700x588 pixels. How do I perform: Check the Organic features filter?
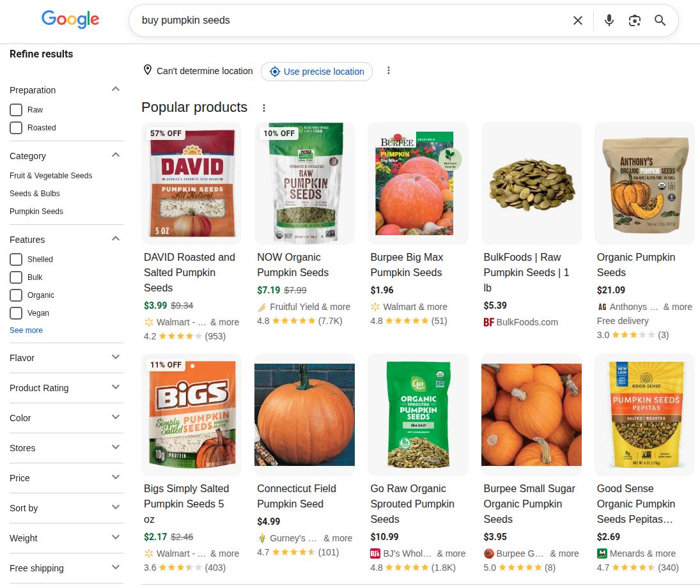point(16,295)
